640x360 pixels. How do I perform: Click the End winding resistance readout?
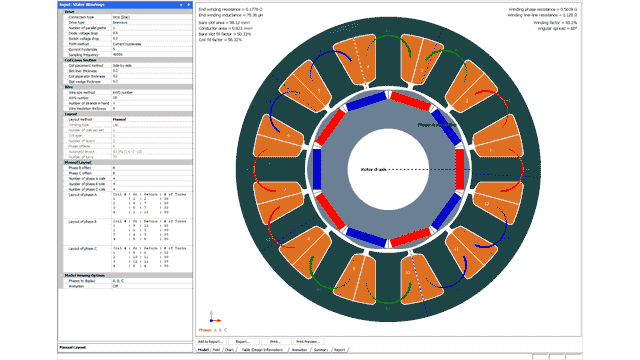click(x=231, y=9)
